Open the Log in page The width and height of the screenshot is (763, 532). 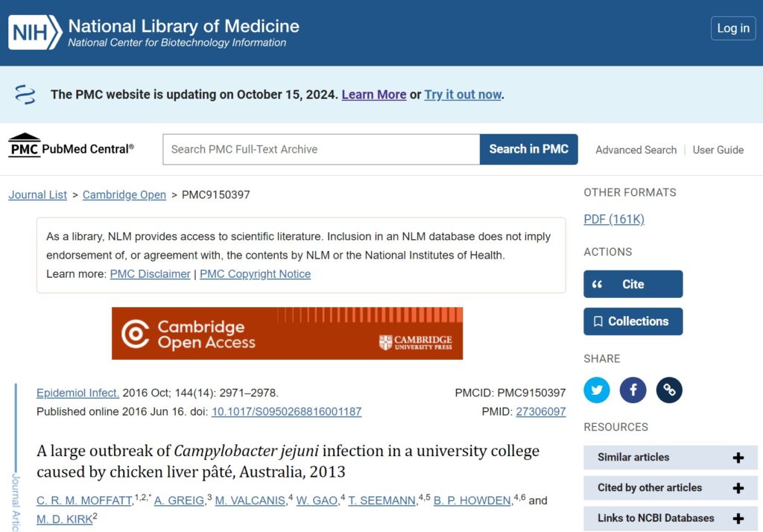click(x=732, y=28)
